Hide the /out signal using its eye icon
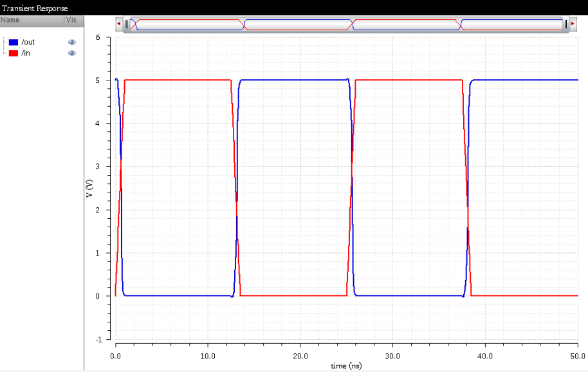Viewport: 588px width, 372px height. point(72,42)
